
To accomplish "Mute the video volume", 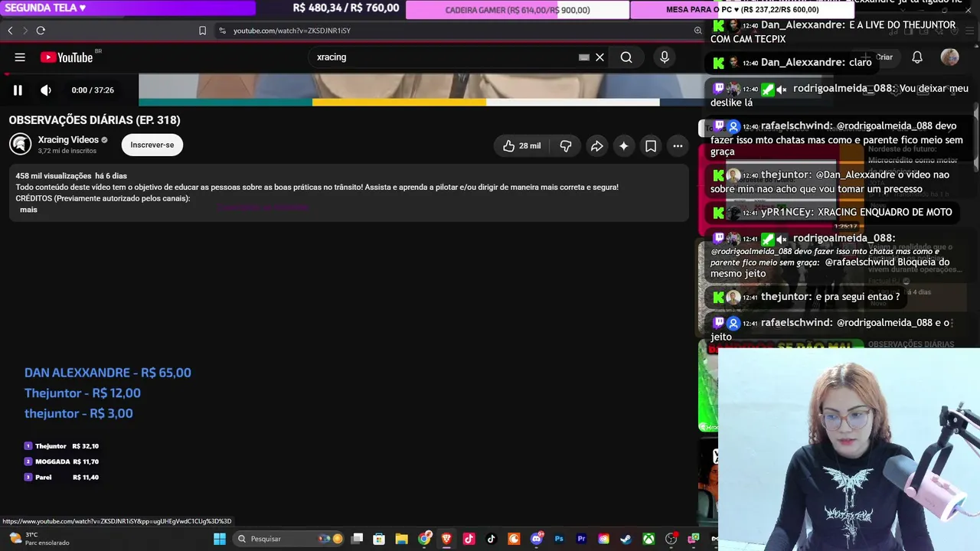I will click(46, 90).
